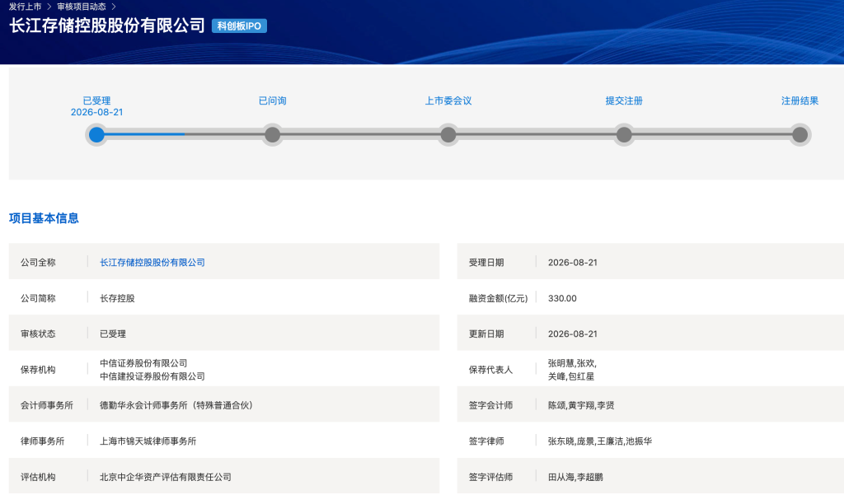844x504 pixels.
Task: Click the 2026-08-21 date under 已受理
Action: 97,112
